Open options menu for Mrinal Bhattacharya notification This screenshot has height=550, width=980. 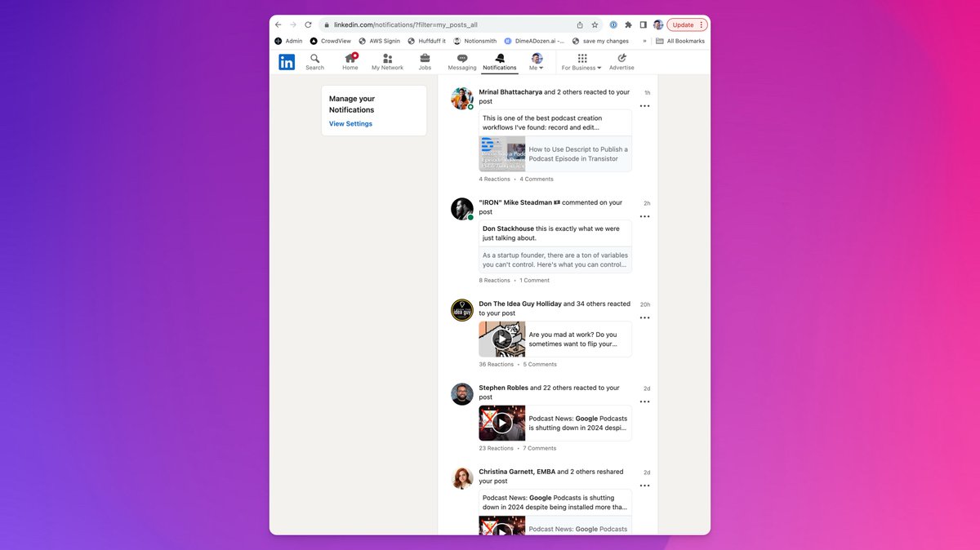point(644,106)
